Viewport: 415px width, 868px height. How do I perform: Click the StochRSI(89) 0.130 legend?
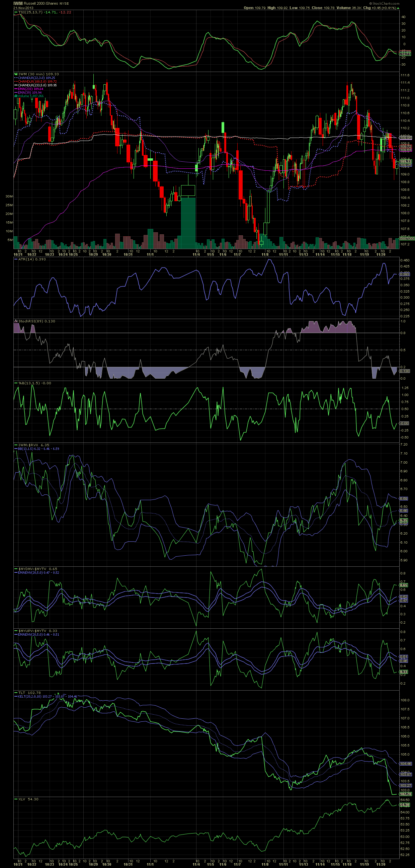click(34, 321)
